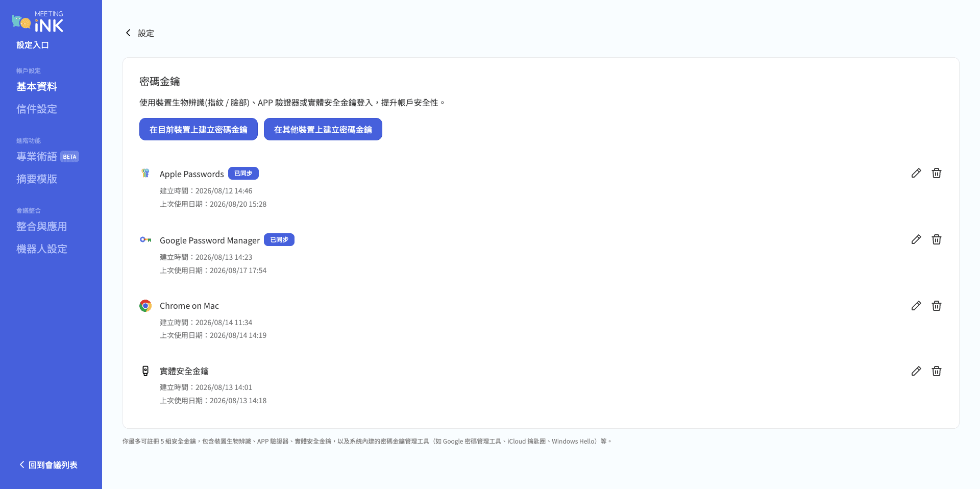The width and height of the screenshot is (980, 489).
Task: Click the 建立時間：2026/08/13 14:01 line
Action: pos(206,387)
